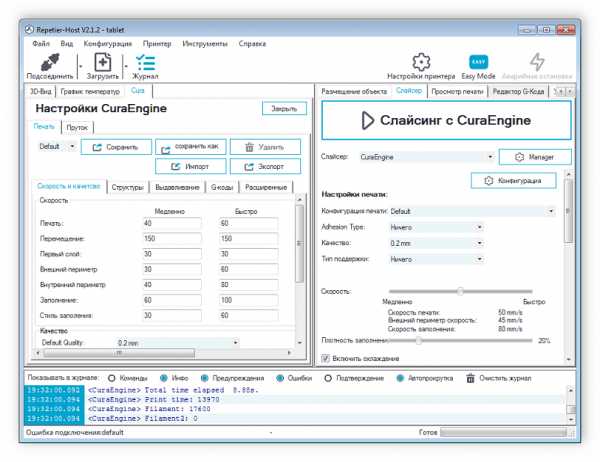The image size is (600, 462).
Task: Click the gear icon on Manager button
Action: [x=519, y=157]
